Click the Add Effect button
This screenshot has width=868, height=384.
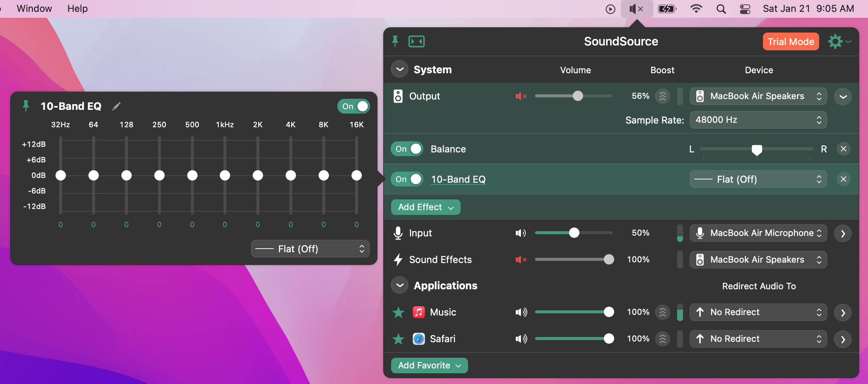point(425,207)
